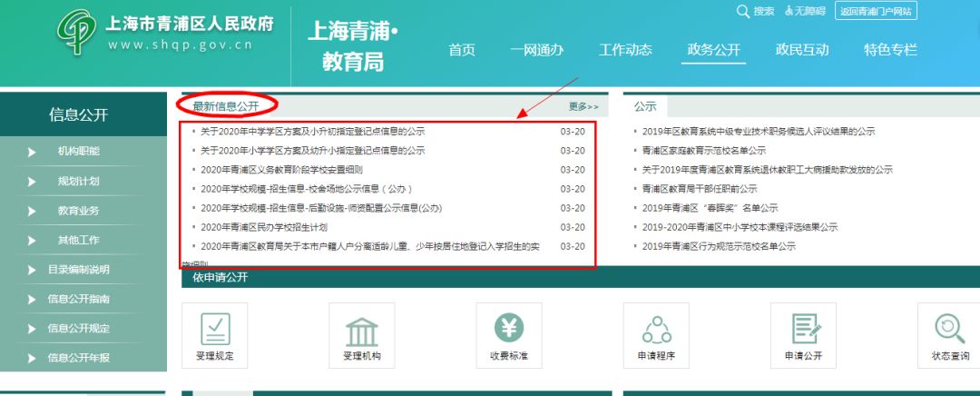Open the 一网通办 navigation menu
Viewport: 980px width, 396px height.
pyautogui.click(x=536, y=50)
